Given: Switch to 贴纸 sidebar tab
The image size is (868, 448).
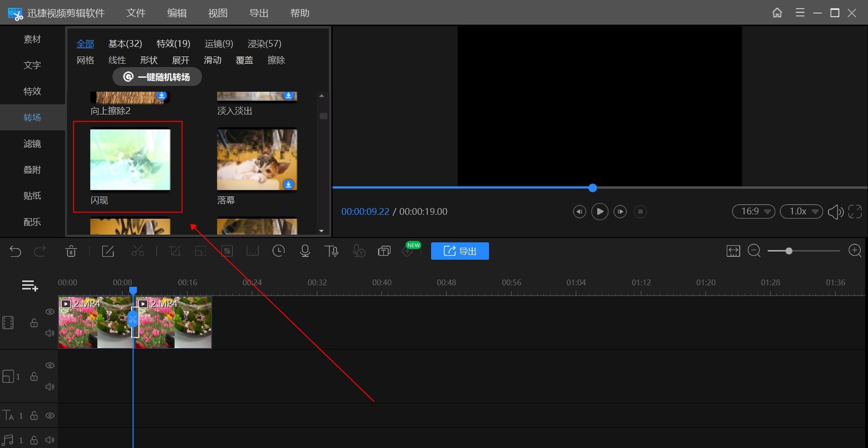Looking at the screenshot, I should (x=32, y=196).
